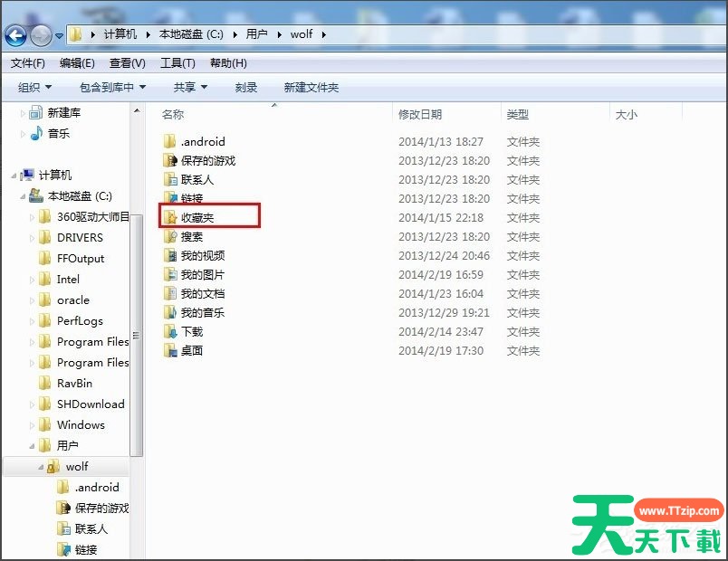
Task: Click the Forward navigation arrow button
Action: pyautogui.click(x=41, y=35)
